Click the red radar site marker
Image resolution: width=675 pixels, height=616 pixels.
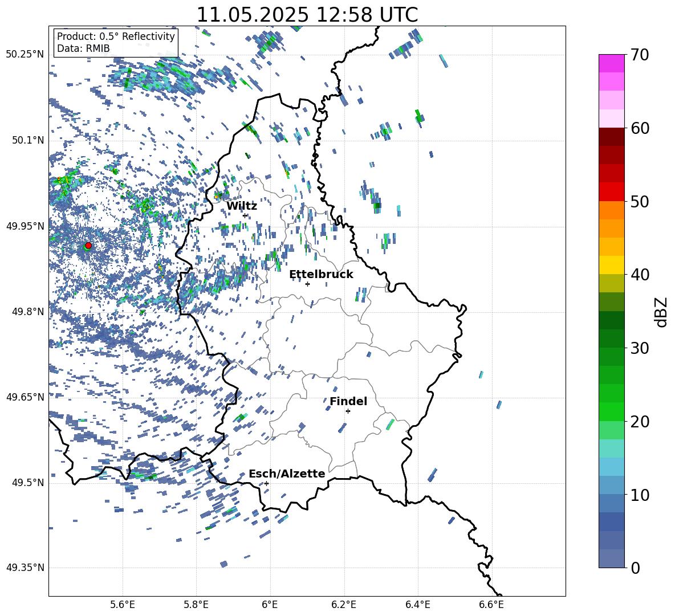coord(88,245)
